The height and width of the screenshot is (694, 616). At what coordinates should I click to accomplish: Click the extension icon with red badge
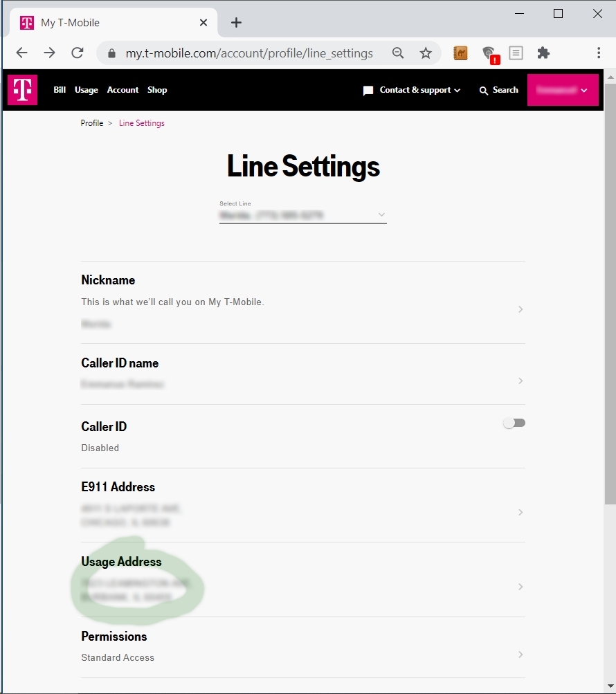pos(489,54)
